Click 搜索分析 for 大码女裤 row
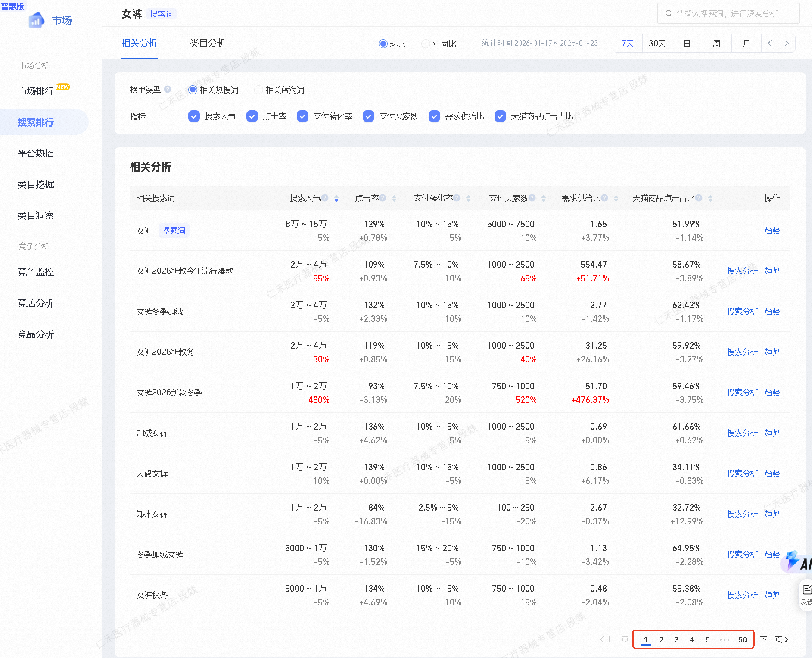Image resolution: width=812 pixels, height=658 pixels. click(x=742, y=473)
